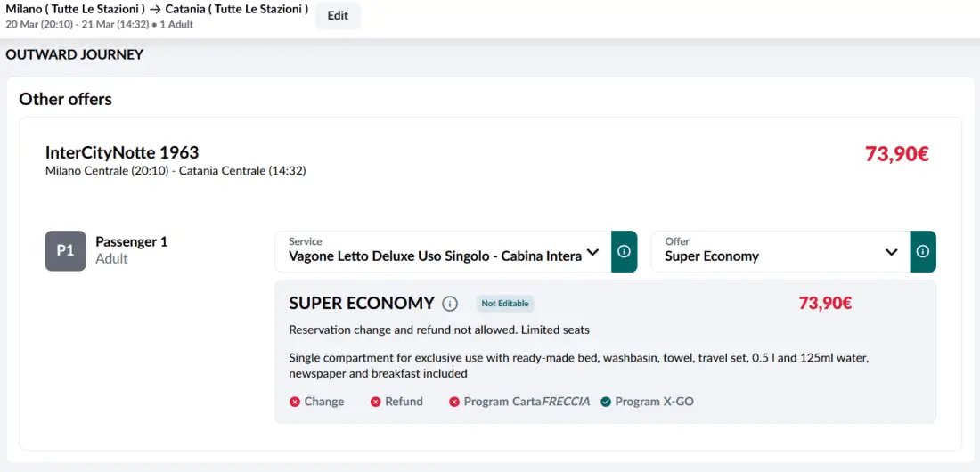The height and width of the screenshot is (472, 980).
Task: Click the info icon beside Service dropdown
Action: click(624, 252)
